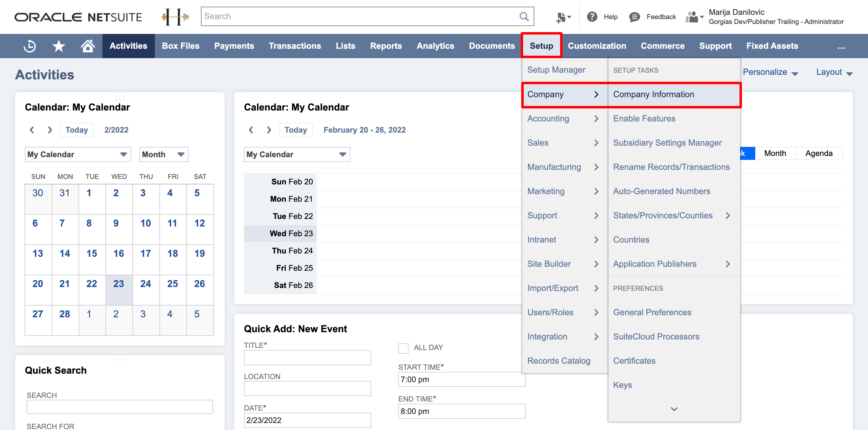The image size is (868, 430).
Task: Open the Setup menu
Action: [541, 46]
